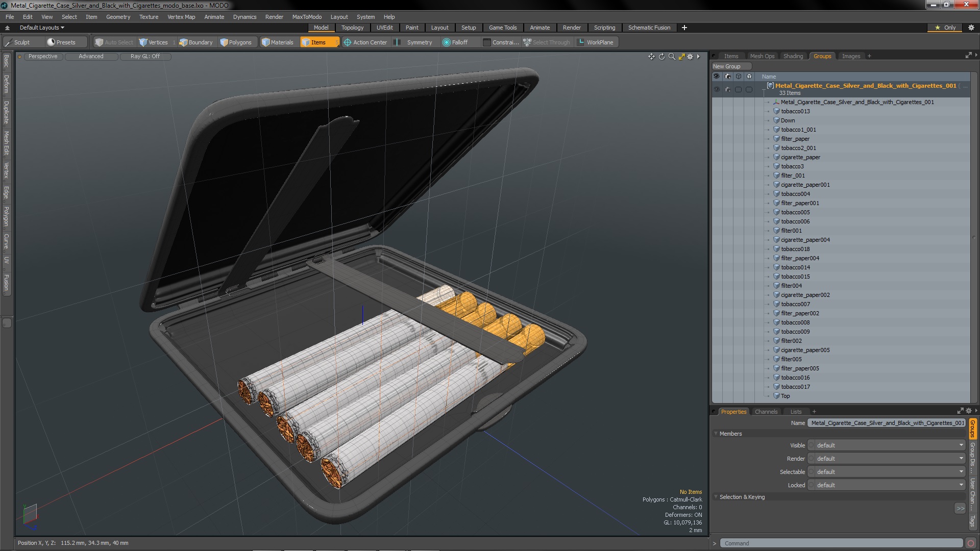Open the Locked default dropdown
This screenshot has height=551, width=980.
(x=888, y=485)
